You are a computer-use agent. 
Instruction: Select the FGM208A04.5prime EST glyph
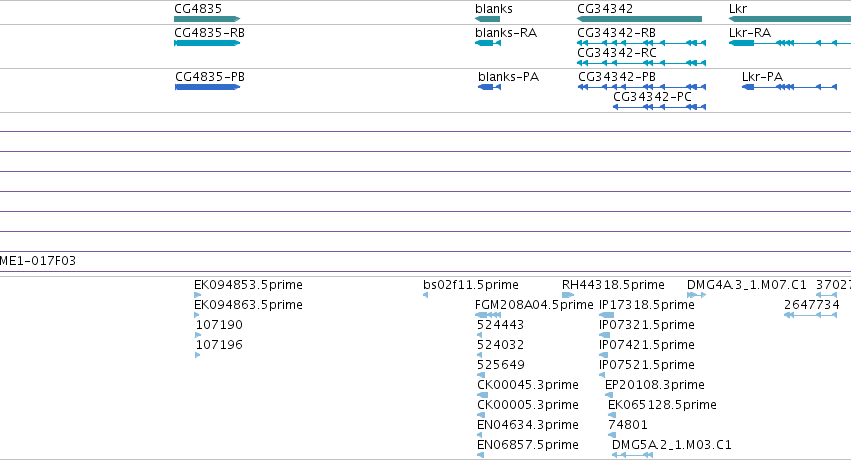488,315
